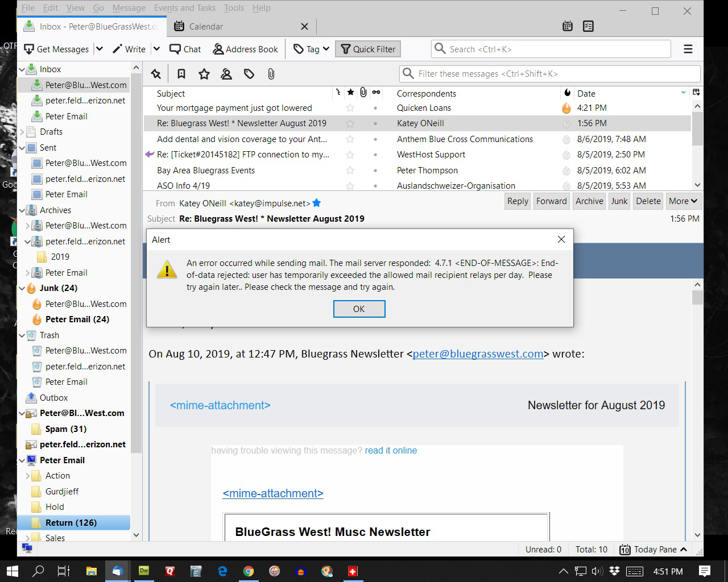
Task: Open the Today Pane calendar icon
Action: (624, 550)
